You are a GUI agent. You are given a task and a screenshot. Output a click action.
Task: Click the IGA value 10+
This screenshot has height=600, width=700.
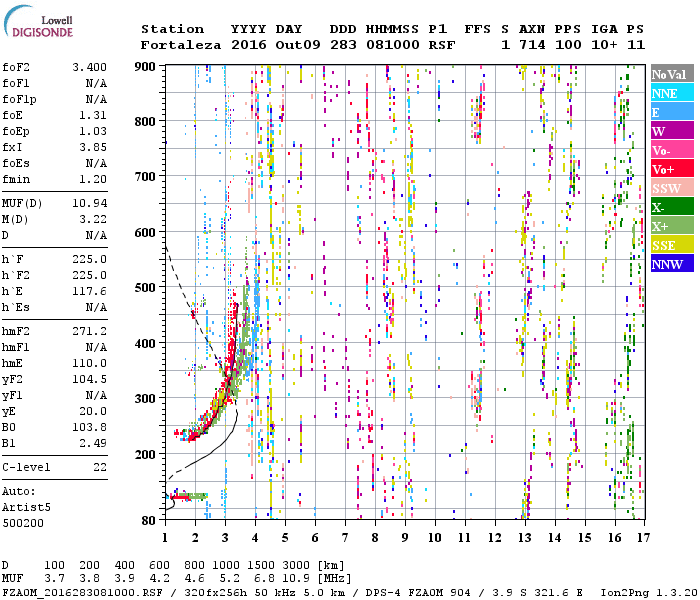(x=604, y=45)
